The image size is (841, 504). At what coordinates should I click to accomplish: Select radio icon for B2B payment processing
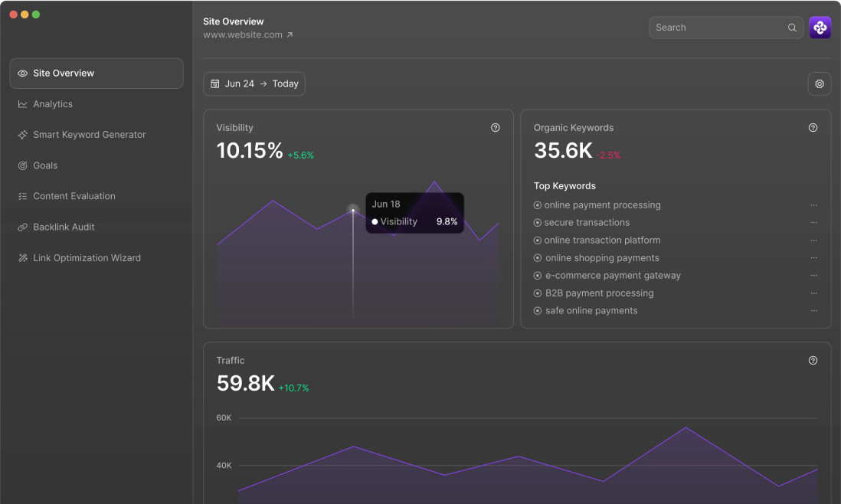538,293
